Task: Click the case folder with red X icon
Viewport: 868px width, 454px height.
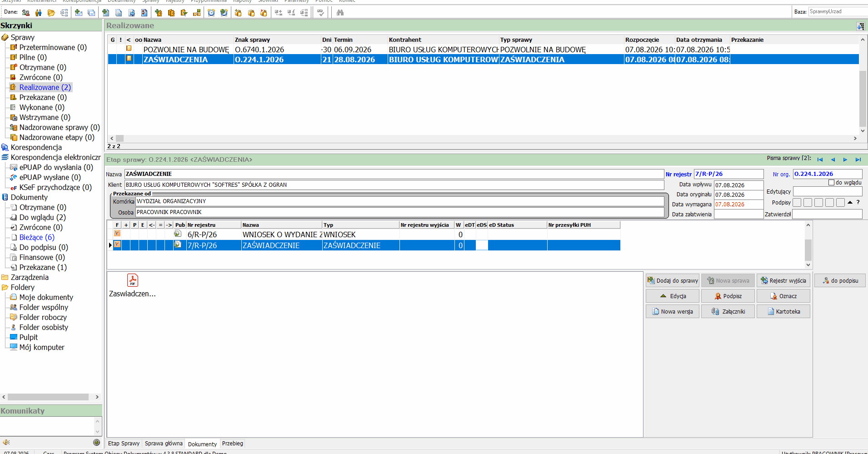Action: click(x=264, y=13)
